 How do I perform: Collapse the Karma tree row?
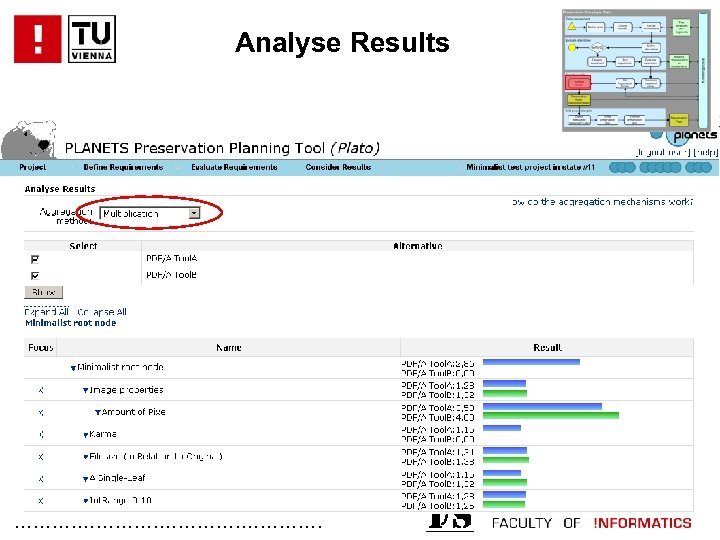click(x=85, y=434)
